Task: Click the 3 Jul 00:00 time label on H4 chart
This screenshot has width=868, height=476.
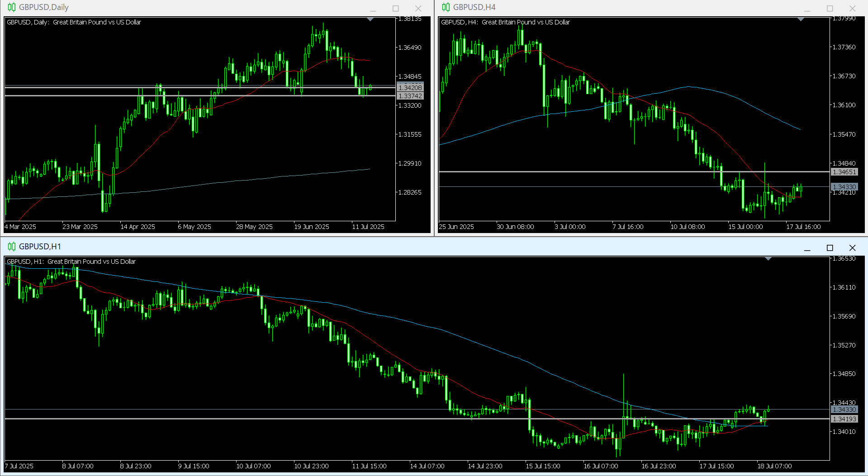Action: [570, 227]
